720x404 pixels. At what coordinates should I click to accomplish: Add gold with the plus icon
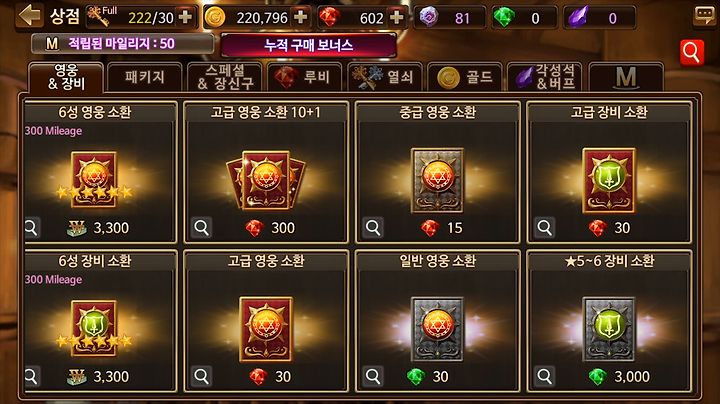300,17
